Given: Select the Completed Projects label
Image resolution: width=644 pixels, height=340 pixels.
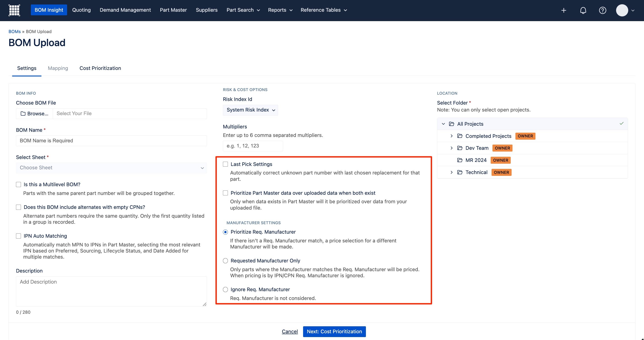Looking at the screenshot, I should click(488, 136).
